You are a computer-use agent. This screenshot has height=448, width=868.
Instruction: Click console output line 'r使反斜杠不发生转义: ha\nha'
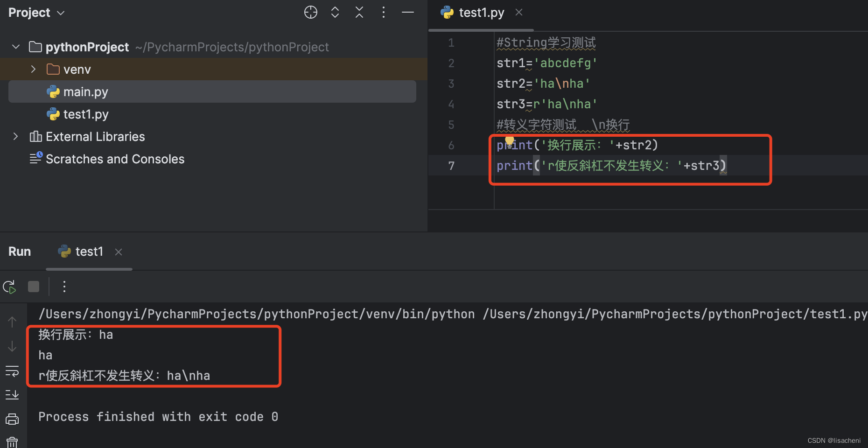124,376
